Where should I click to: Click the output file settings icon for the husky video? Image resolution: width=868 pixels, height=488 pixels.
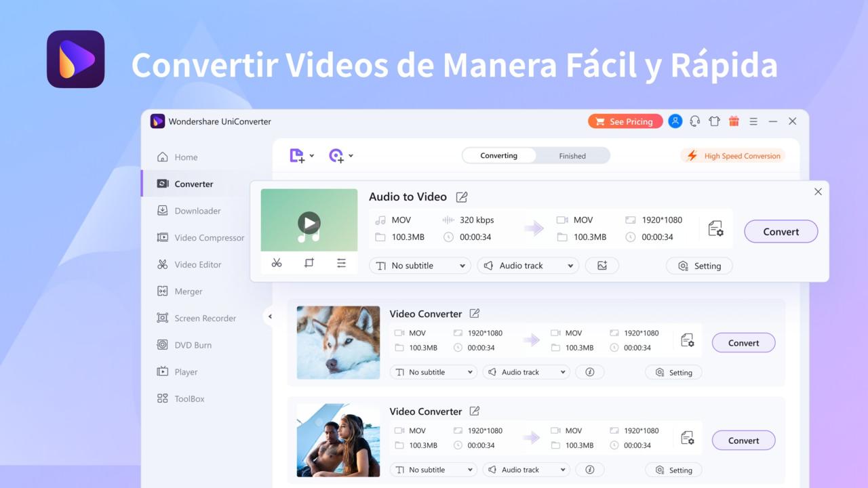(x=688, y=340)
